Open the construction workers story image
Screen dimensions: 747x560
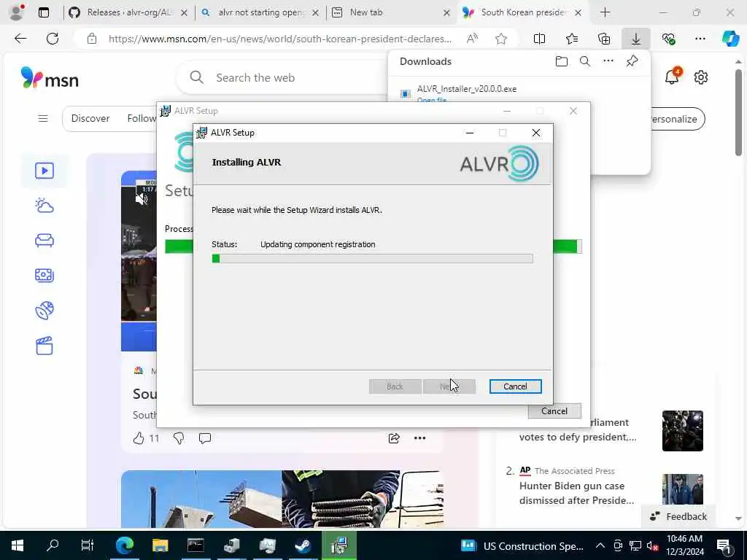tap(282, 499)
